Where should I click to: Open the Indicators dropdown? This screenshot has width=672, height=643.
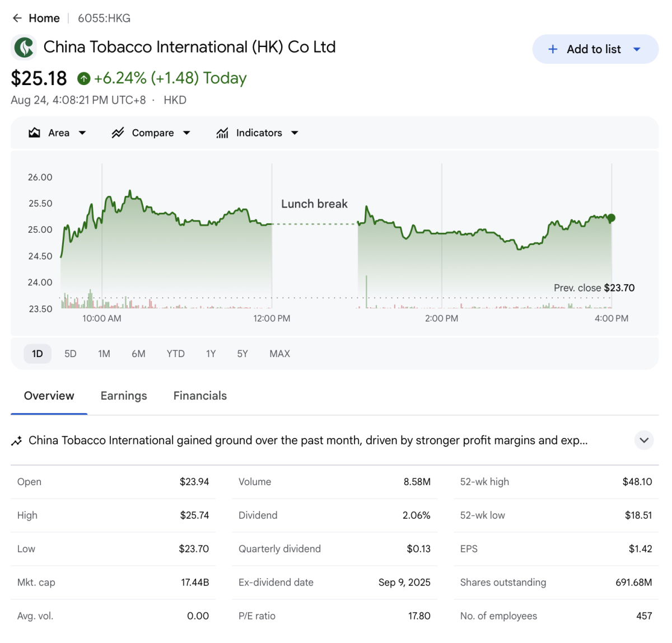(295, 133)
